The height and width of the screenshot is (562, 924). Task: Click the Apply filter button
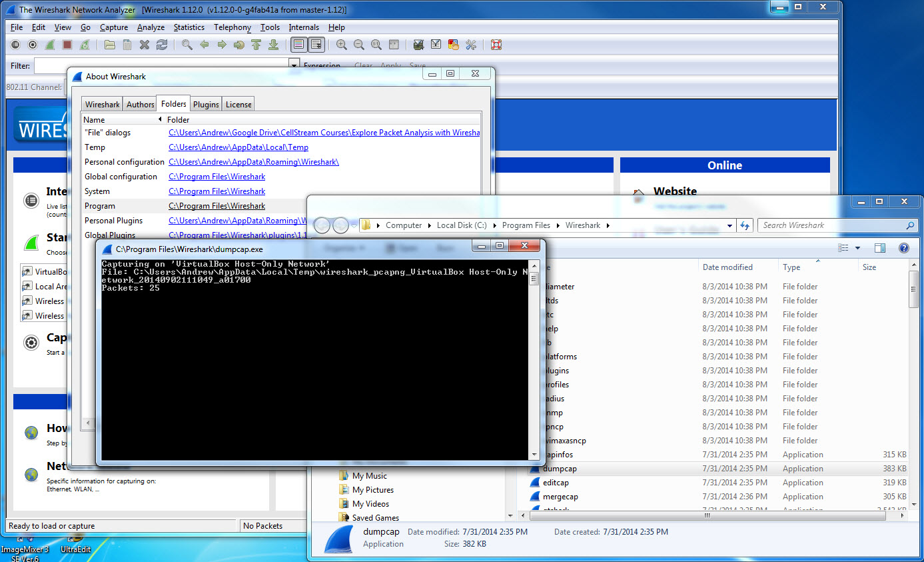pos(390,65)
